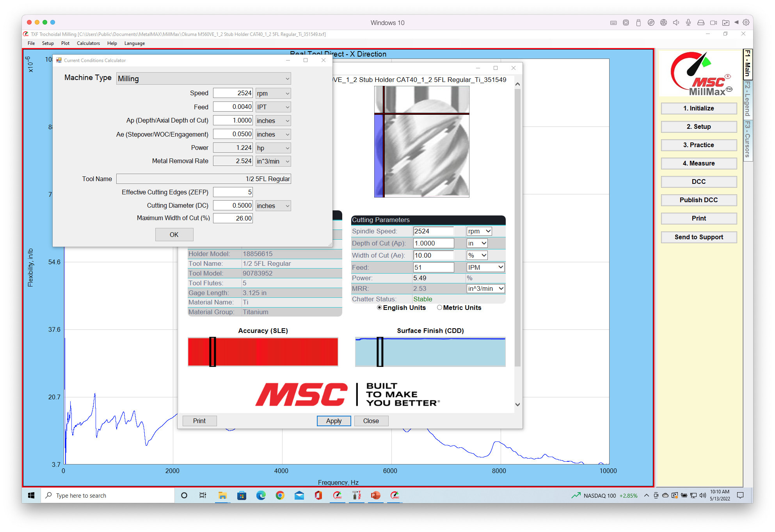Show hidden system tray icons
775x532 pixels.
(x=647, y=495)
